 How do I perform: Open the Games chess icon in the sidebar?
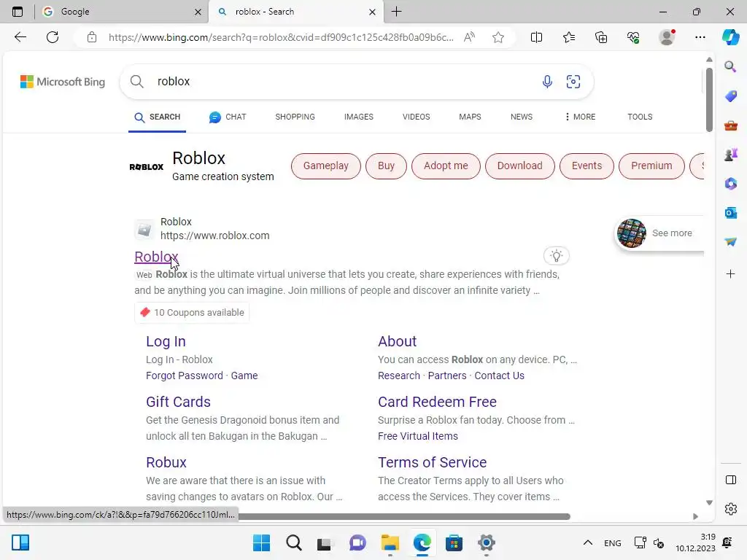tap(730, 155)
